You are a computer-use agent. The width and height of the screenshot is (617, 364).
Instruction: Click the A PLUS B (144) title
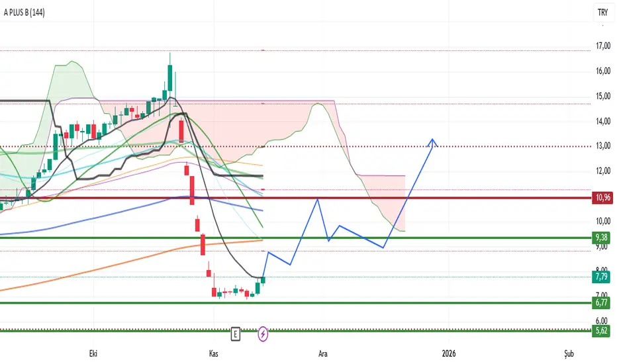click(24, 13)
